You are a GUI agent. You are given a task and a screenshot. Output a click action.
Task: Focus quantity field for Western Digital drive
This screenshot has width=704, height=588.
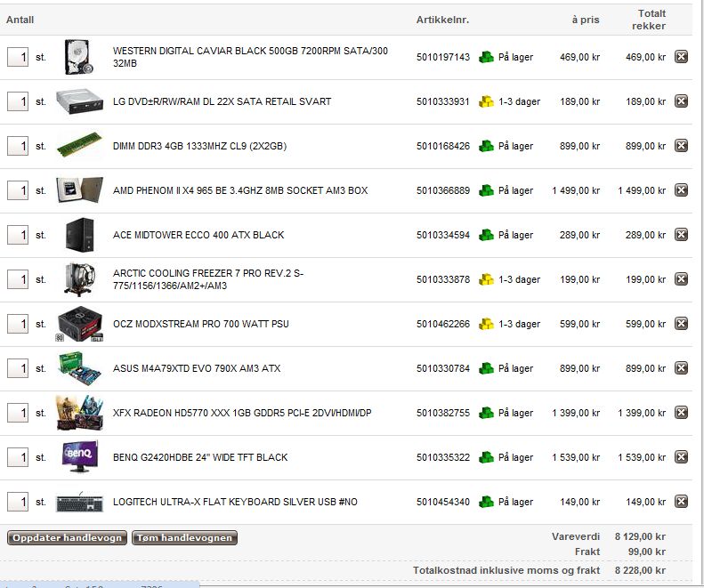[x=18, y=57]
